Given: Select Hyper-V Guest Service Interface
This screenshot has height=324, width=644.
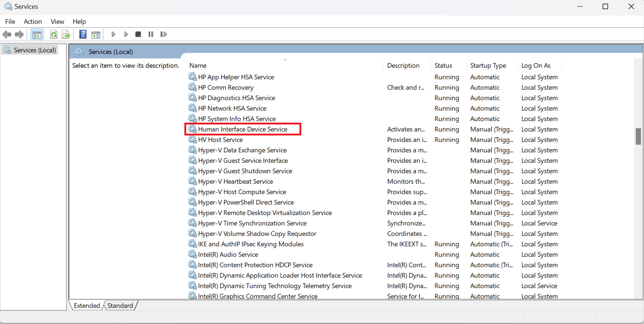Looking at the screenshot, I should [243, 161].
